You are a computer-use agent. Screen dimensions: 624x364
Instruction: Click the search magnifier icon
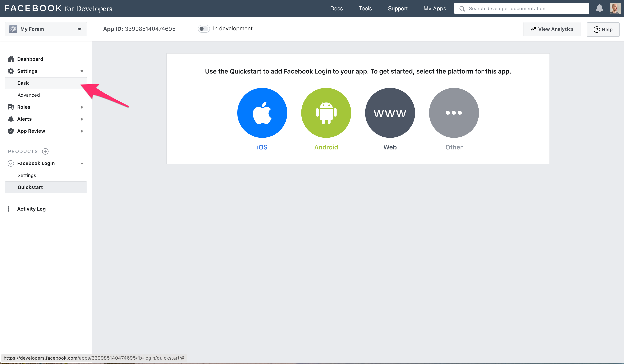click(x=462, y=9)
